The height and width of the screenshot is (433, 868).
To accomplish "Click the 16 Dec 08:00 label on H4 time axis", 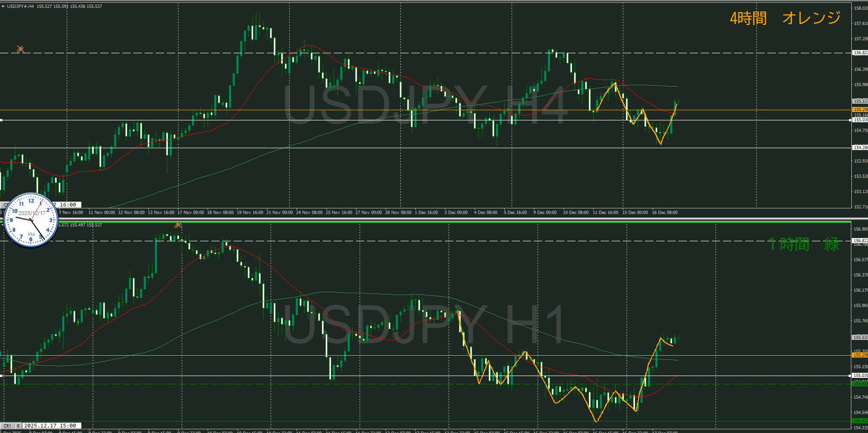I will (665, 213).
